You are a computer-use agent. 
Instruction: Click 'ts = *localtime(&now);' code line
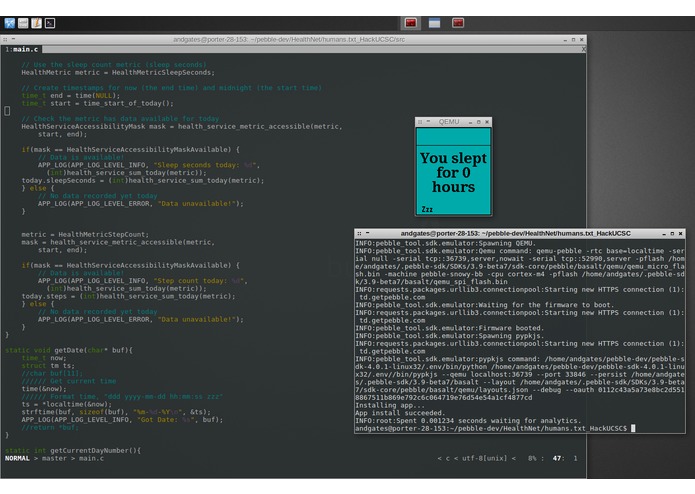click(66, 404)
